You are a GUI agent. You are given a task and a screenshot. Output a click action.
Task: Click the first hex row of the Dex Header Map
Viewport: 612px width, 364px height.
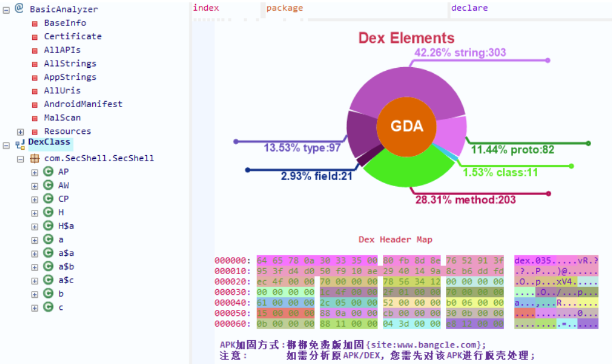point(380,261)
